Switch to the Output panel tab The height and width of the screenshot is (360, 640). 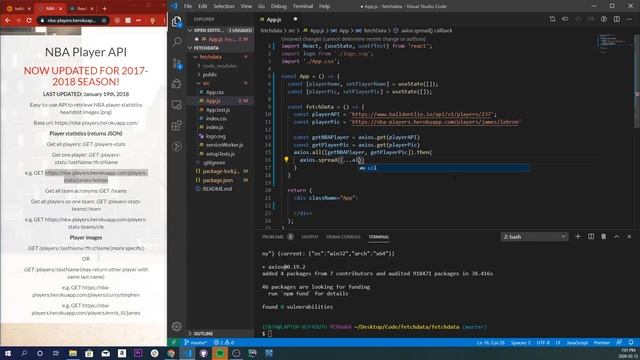coord(310,237)
